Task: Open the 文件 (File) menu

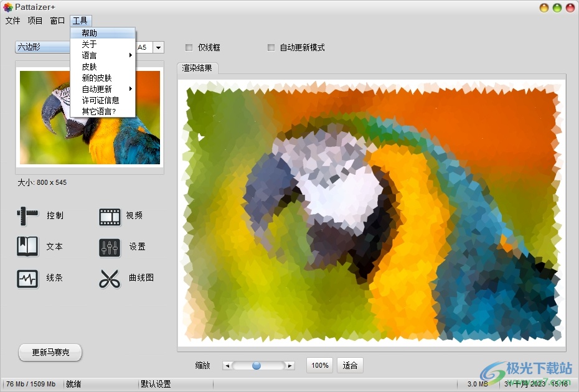Action: pos(12,21)
